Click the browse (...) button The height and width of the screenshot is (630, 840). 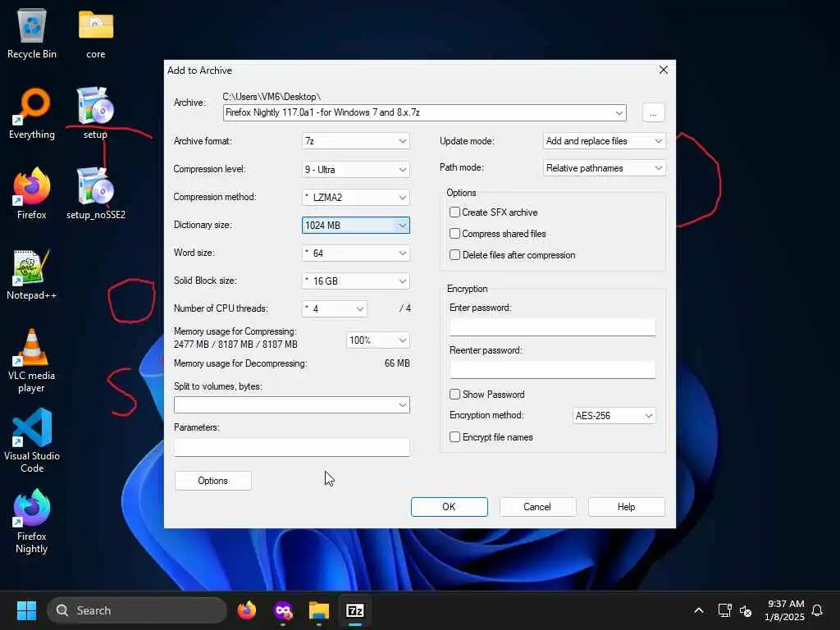point(653,113)
